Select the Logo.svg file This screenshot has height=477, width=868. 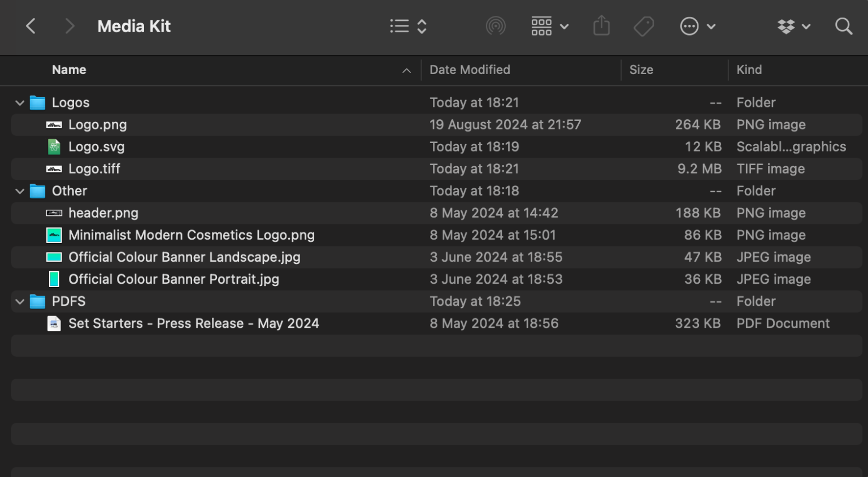[97, 146]
